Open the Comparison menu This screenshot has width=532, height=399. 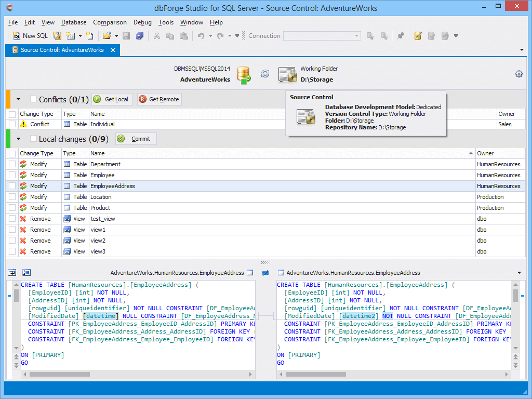pos(110,22)
